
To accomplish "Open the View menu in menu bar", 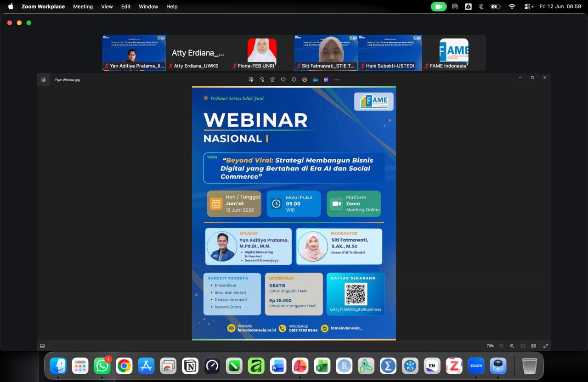I will click(x=107, y=6).
